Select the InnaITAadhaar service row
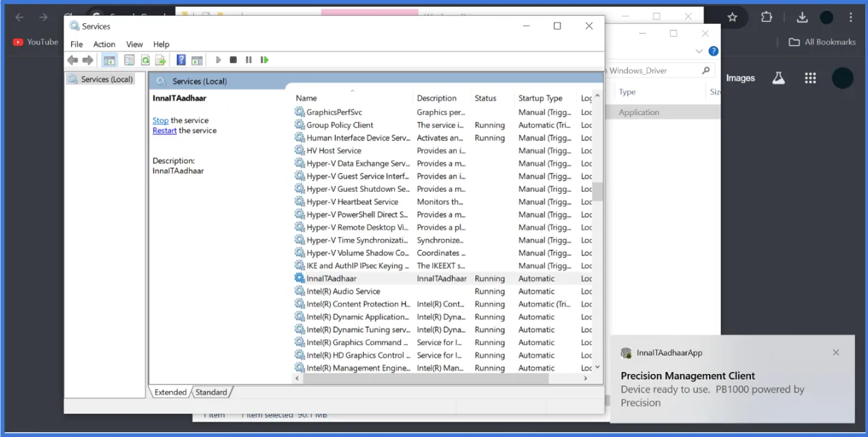This screenshot has height=437, width=868. [443, 279]
